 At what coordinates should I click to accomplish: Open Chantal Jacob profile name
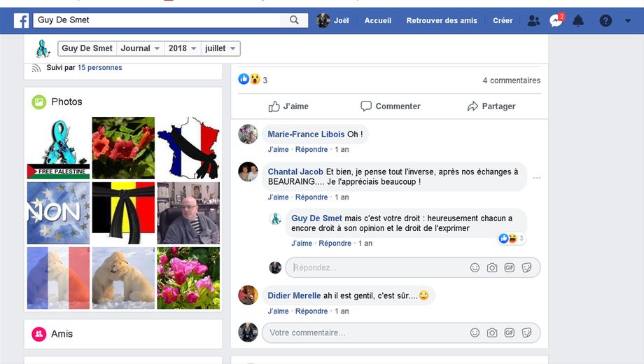tap(295, 171)
